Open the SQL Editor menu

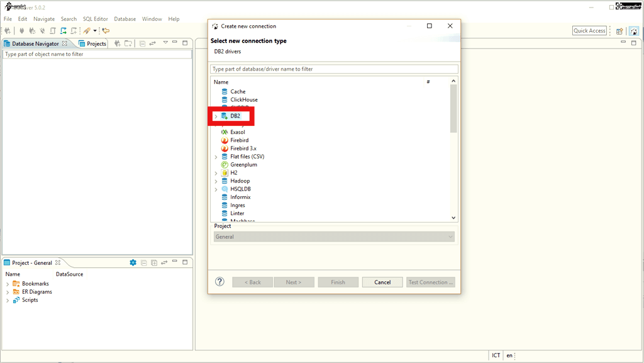point(96,19)
